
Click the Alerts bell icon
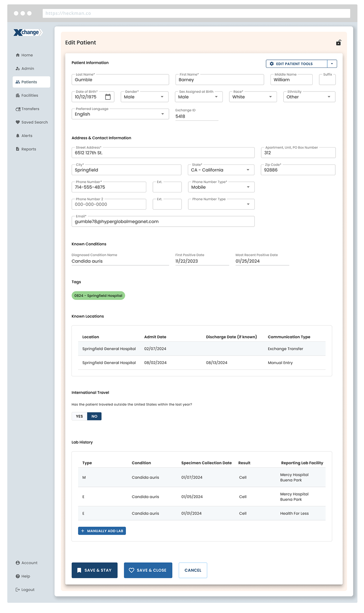[17, 136]
